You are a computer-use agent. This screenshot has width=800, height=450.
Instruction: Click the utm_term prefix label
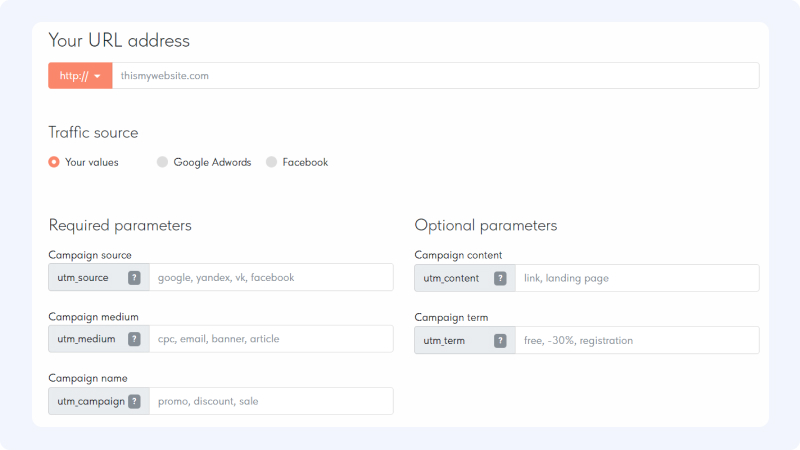[444, 341]
